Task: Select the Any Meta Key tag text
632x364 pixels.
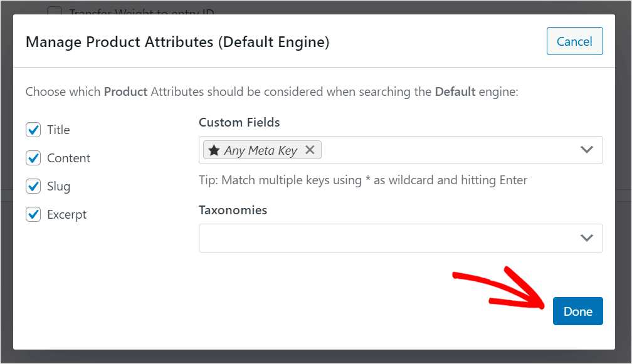Action: point(261,150)
